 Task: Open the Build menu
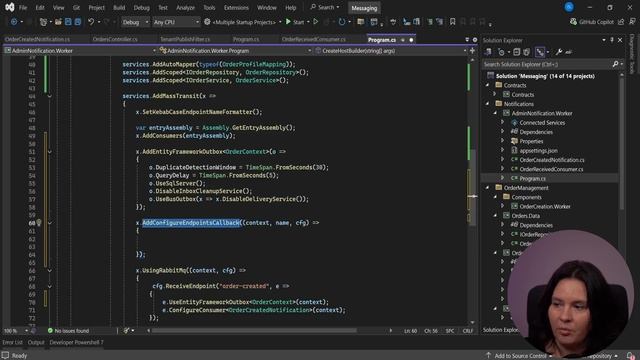pos(119,7)
